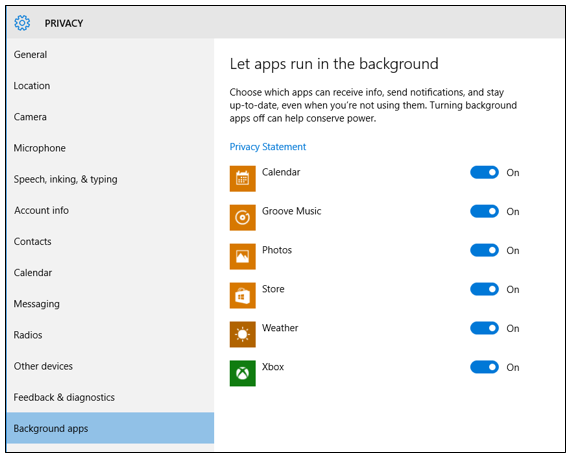Select Background apps in sidebar
Viewport: 574px width, 462px height.
pos(110,428)
